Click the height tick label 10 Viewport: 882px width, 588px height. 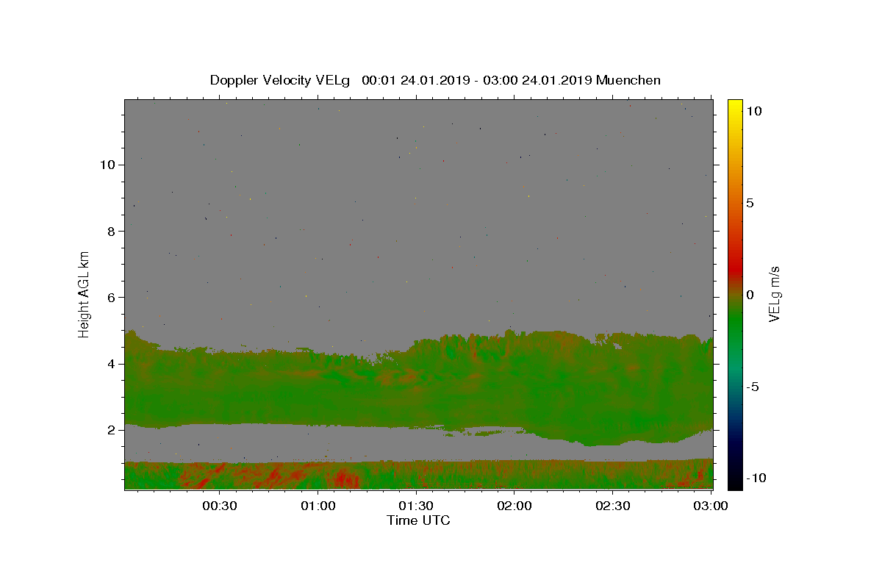point(107,165)
